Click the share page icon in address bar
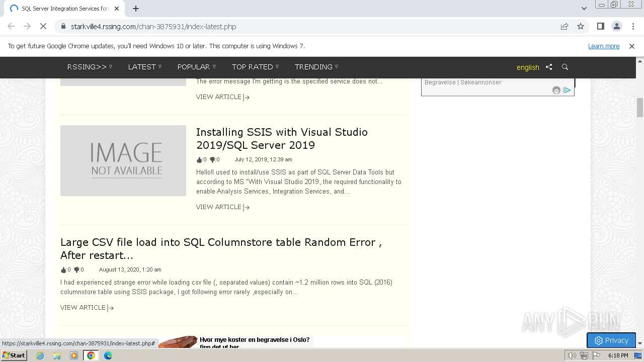Viewport: 644px width, 362px height. tap(565, 26)
